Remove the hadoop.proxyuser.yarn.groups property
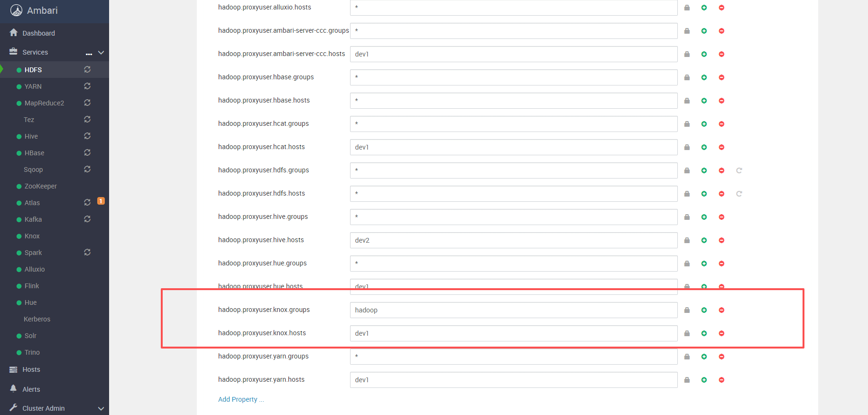The image size is (868, 415). (721, 357)
